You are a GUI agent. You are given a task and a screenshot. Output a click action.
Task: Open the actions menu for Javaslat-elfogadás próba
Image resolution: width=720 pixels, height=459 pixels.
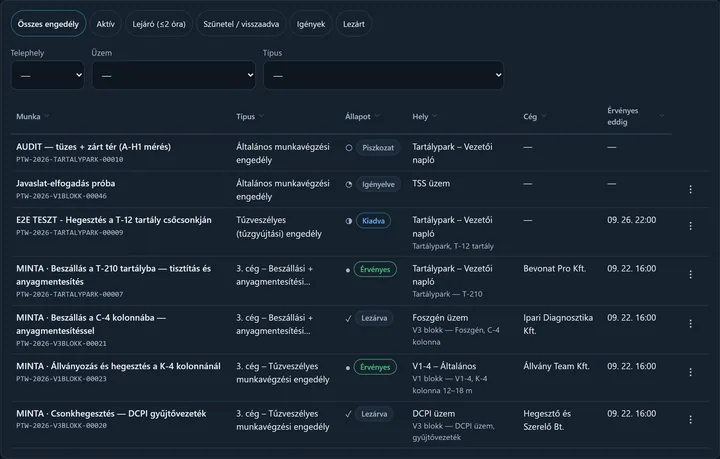coord(690,190)
